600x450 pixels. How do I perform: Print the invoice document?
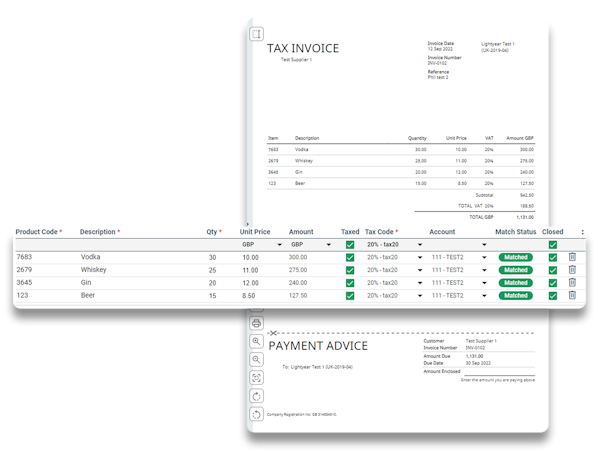click(x=256, y=323)
